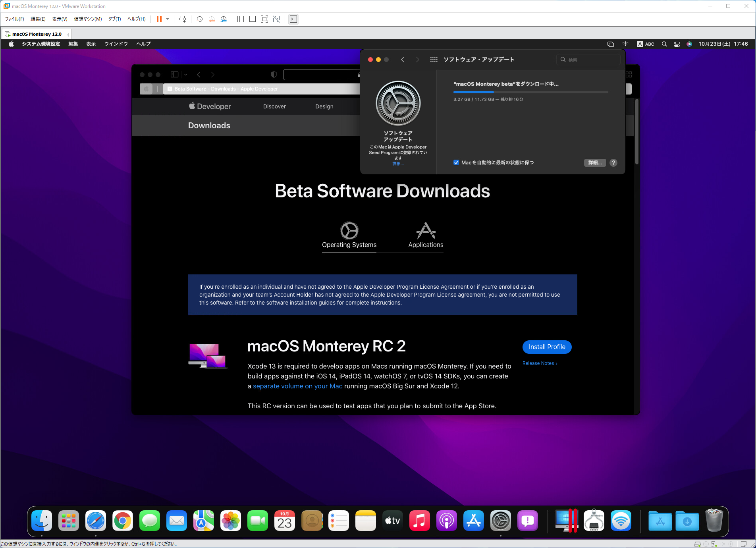Click Software Update search field
This screenshot has height=548, width=756.
(588, 60)
